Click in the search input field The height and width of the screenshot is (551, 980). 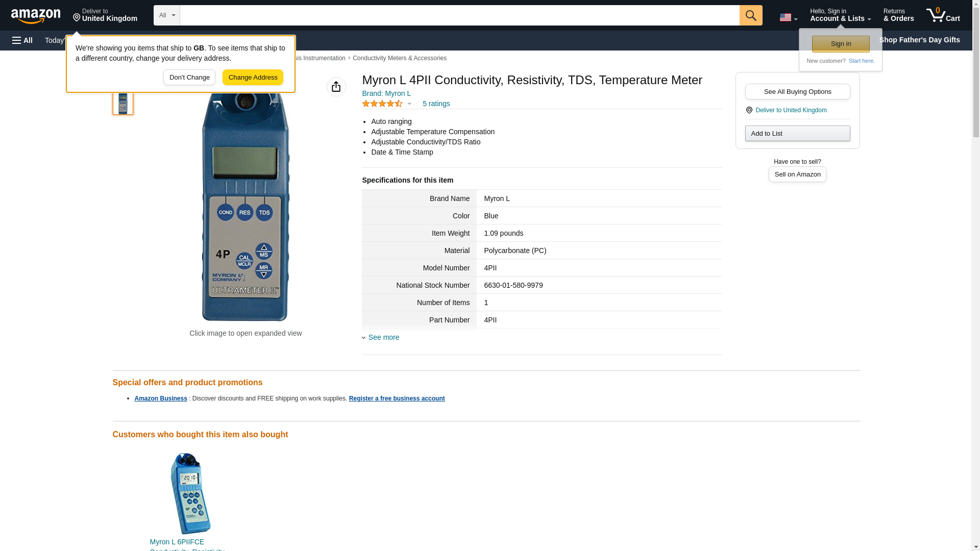tap(459, 15)
